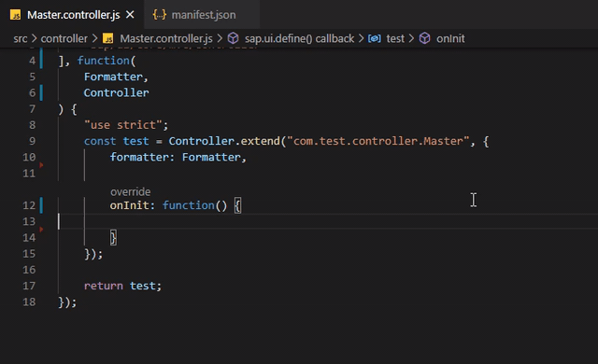This screenshot has width=598, height=364.
Task: Click the variable icon before test breadcrumb
Action: pos(374,38)
